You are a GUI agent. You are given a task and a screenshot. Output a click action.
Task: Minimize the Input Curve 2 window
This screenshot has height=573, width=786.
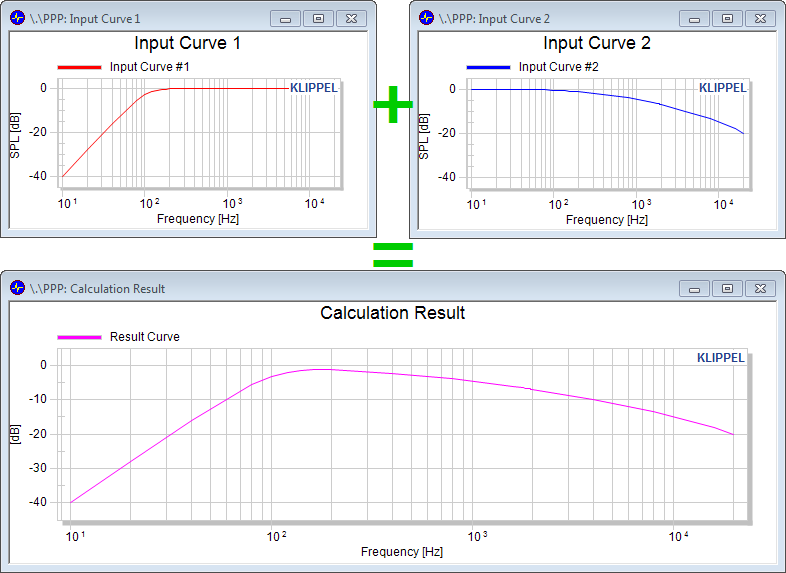[695, 19]
